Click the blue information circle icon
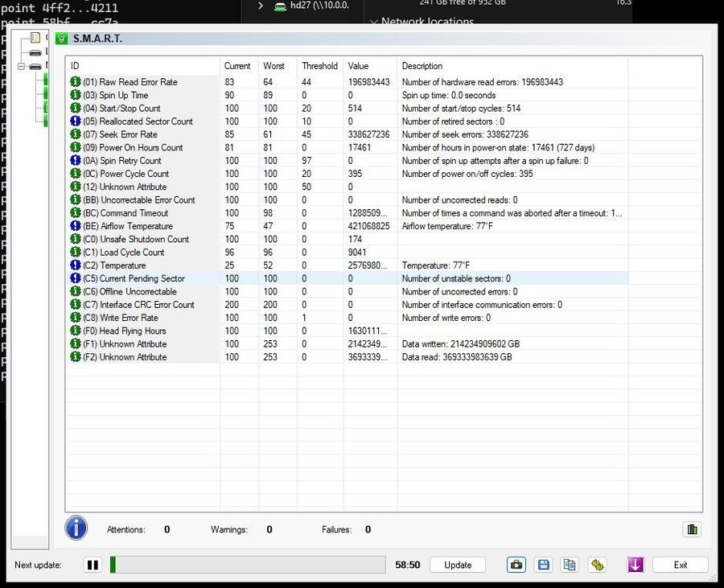 pos(76,528)
